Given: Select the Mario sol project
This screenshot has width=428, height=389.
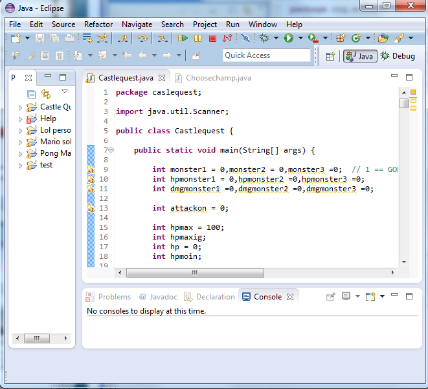Looking at the screenshot, I should (49, 142).
